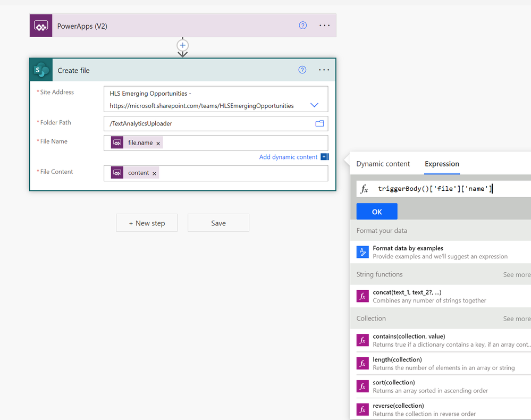Click the PowerApps icon on the content token
The width and height of the screenshot is (531, 420).
pyautogui.click(x=117, y=173)
